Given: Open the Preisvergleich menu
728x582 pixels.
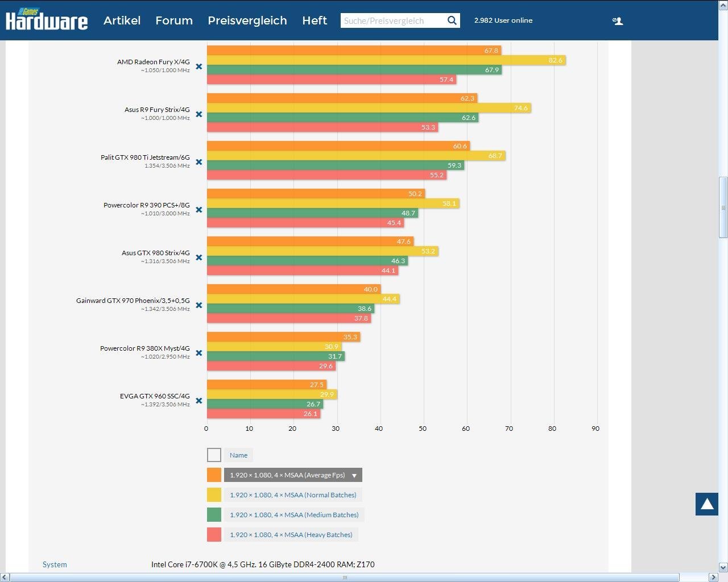Looking at the screenshot, I should pos(247,20).
